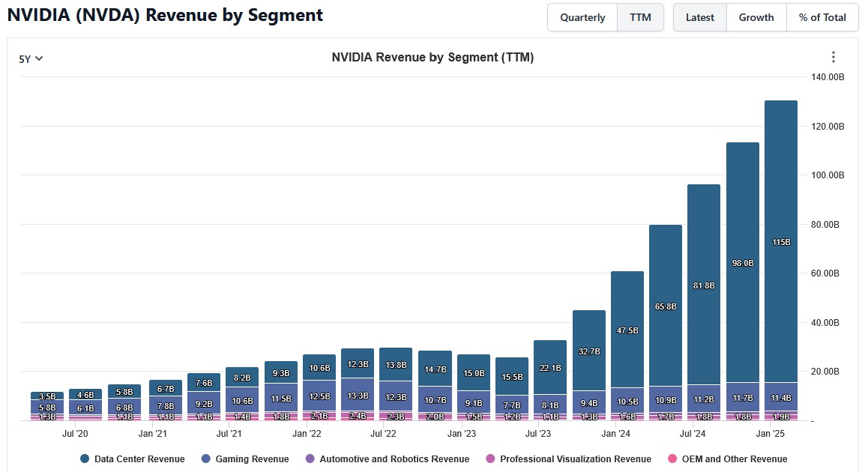Switch to the Quarterly view
The height and width of the screenshot is (472, 868).
tap(582, 17)
